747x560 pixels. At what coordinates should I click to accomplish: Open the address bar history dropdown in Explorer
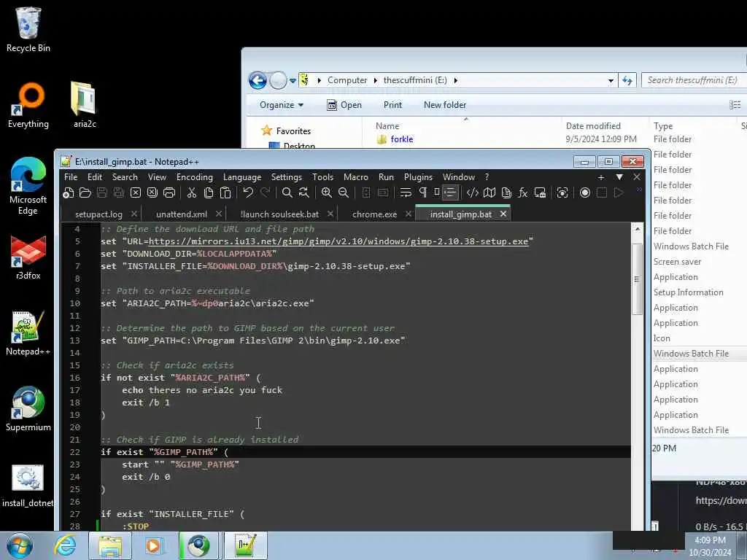pyautogui.click(x=611, y=80)
